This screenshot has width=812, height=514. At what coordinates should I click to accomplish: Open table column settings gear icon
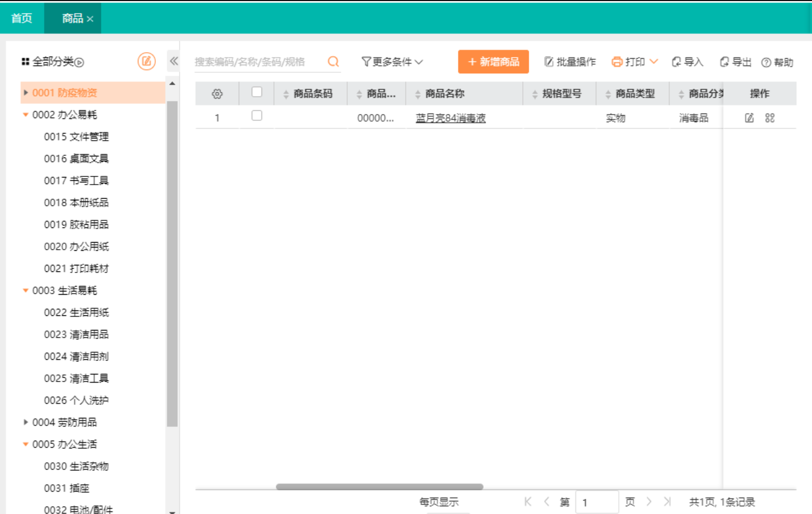tap(217, 94)
